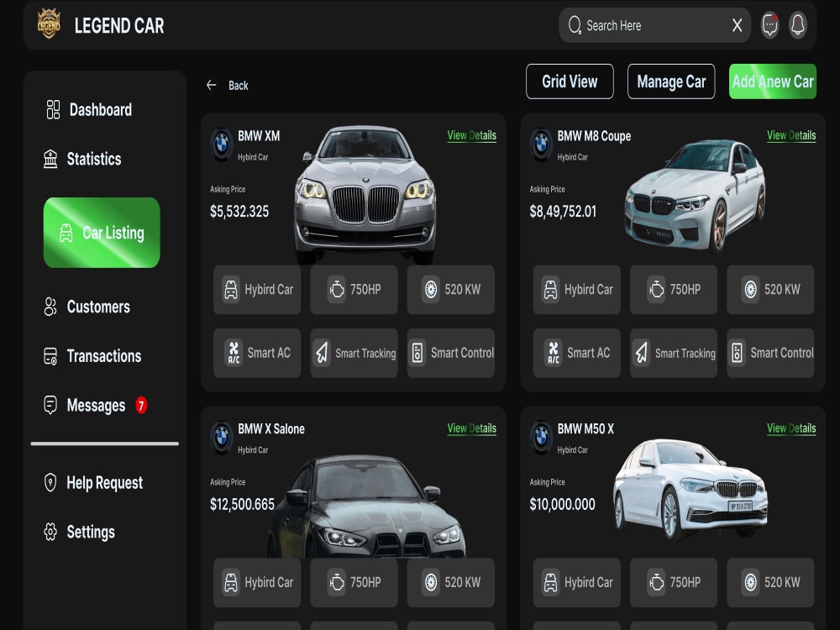Click Hybird Car chip on X Salone card
This screenshot has width=840, height=630.
click(257, 583)
